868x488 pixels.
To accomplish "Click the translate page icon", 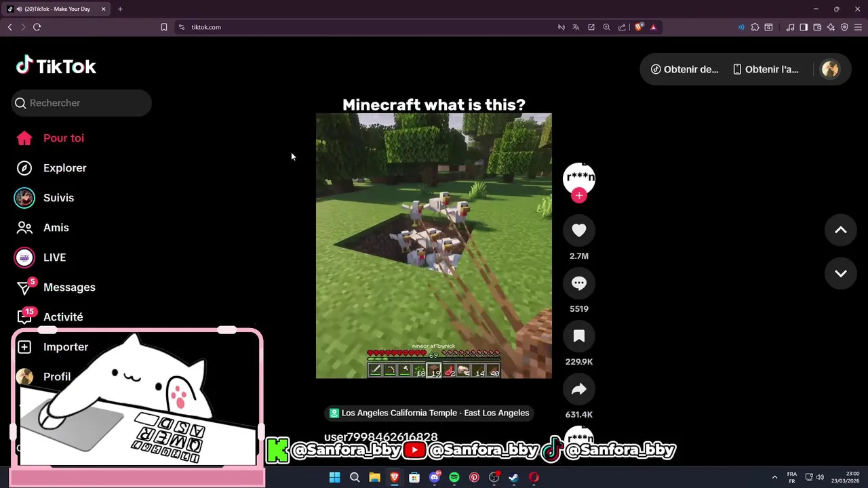I will (x=576, y=27).
